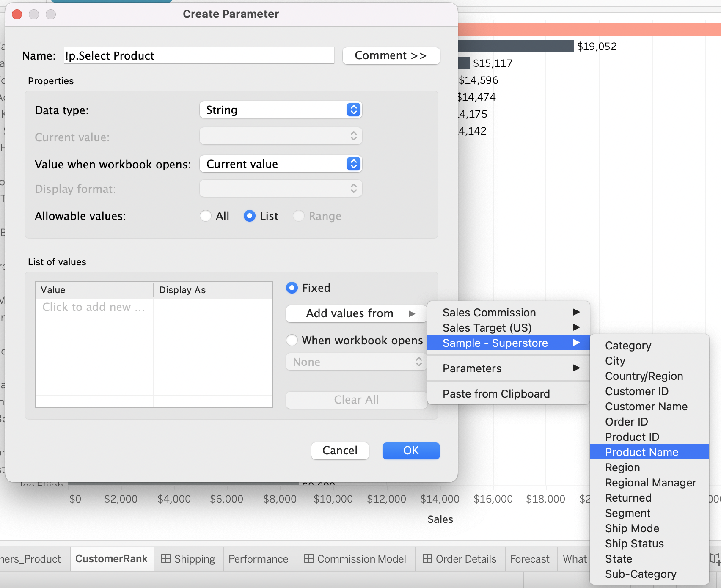Switch to the Performance tab
Screen dimensions: 721x588
pos(259,559)
